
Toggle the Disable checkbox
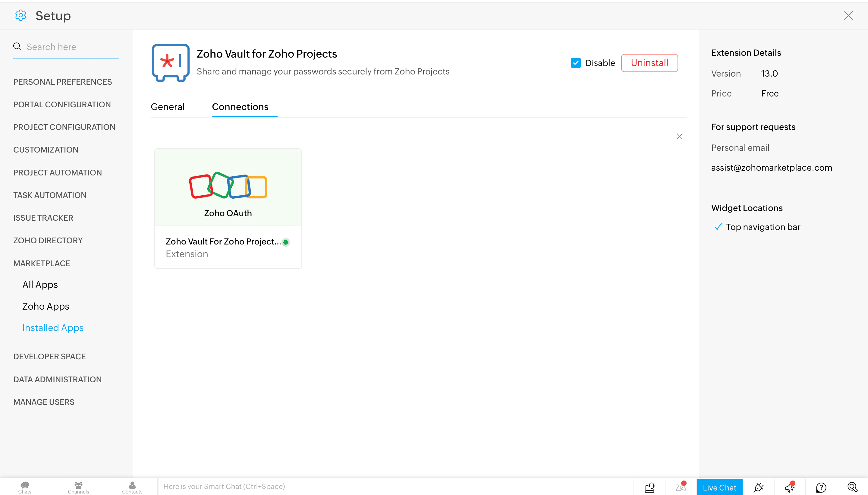575,63
